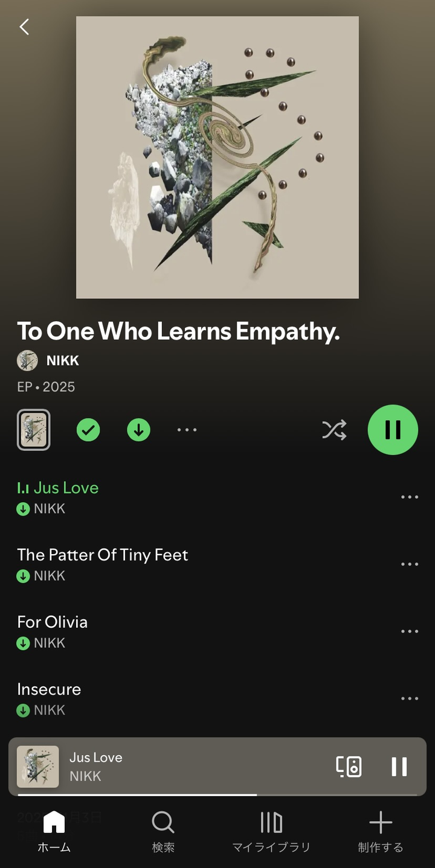435x868 pixels.
Task: Open the マイライブラリ library tab
Action: coord(271,831)
